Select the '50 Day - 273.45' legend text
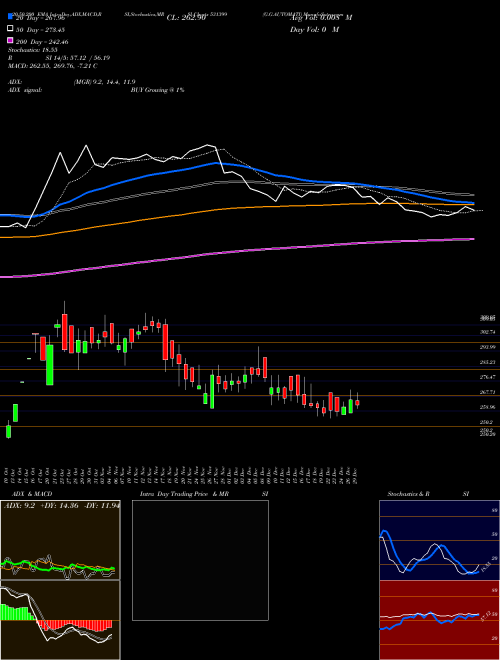The height and width of the screenshot is (660, 500). tap(40, 29)
